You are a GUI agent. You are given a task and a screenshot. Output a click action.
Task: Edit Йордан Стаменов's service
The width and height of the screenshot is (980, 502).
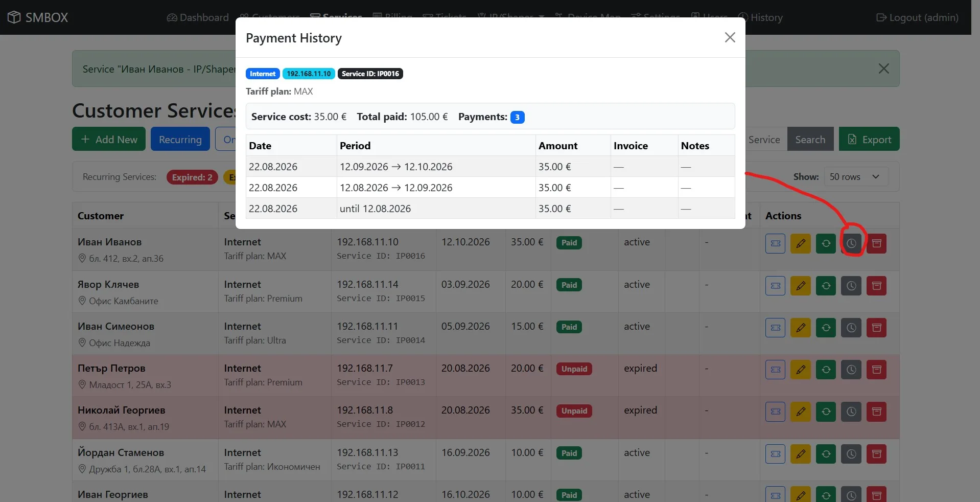pos(801,454)
